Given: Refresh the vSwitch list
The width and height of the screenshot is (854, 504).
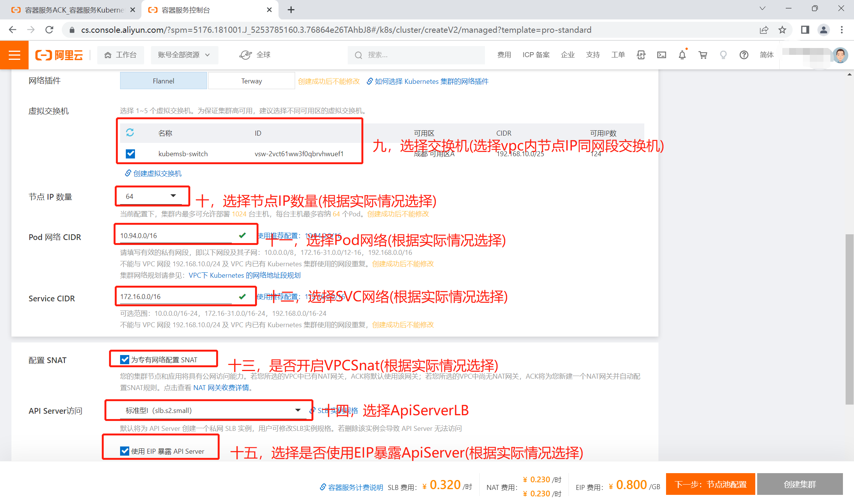Looking at the screenshot, I should pos(130,133).
